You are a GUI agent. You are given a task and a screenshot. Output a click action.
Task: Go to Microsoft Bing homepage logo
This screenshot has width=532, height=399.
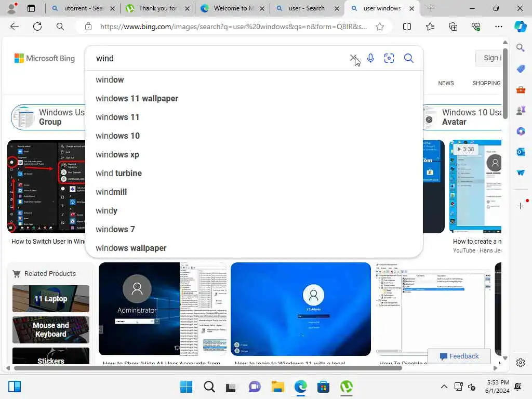click(x=45, y=58)
